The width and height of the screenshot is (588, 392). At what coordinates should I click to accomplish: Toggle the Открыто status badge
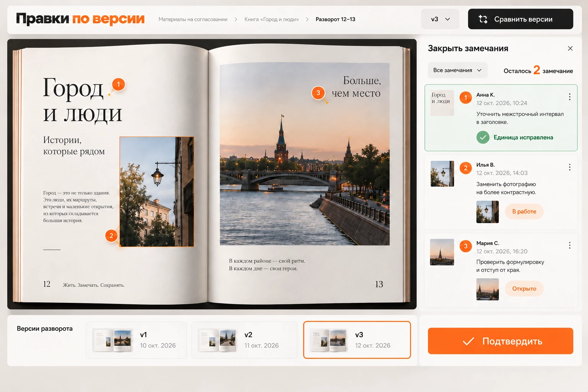[524, 289]
